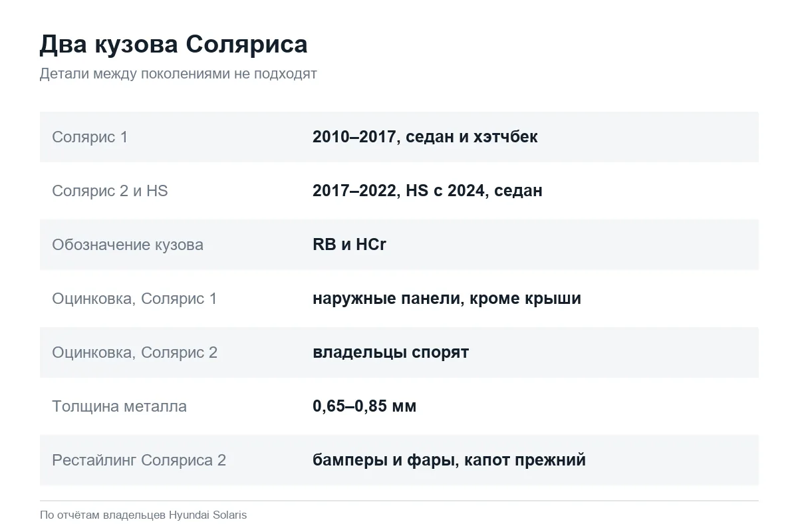This screenshot has height=532, width=798.
Task: Click the 'Обозначение кузова' label
Action: coord(128,245)
